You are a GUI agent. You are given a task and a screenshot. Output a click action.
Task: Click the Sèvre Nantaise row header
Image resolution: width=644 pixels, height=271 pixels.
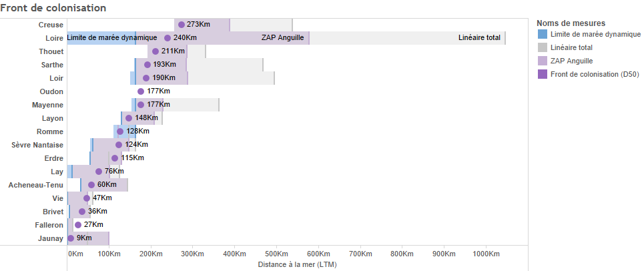(x=37, y=145)
